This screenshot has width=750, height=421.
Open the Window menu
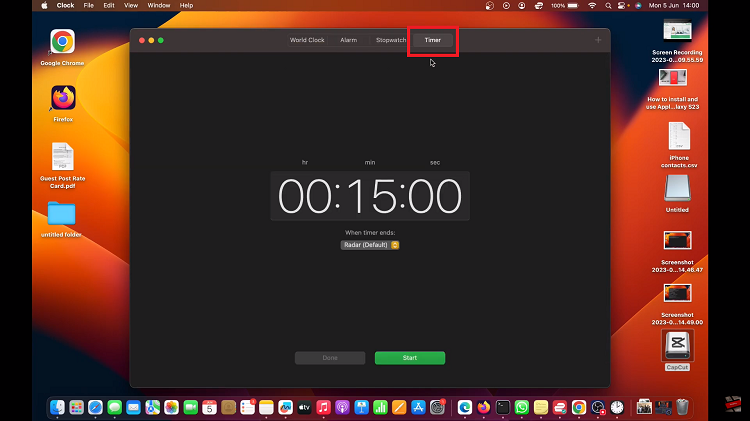(158, 5)
